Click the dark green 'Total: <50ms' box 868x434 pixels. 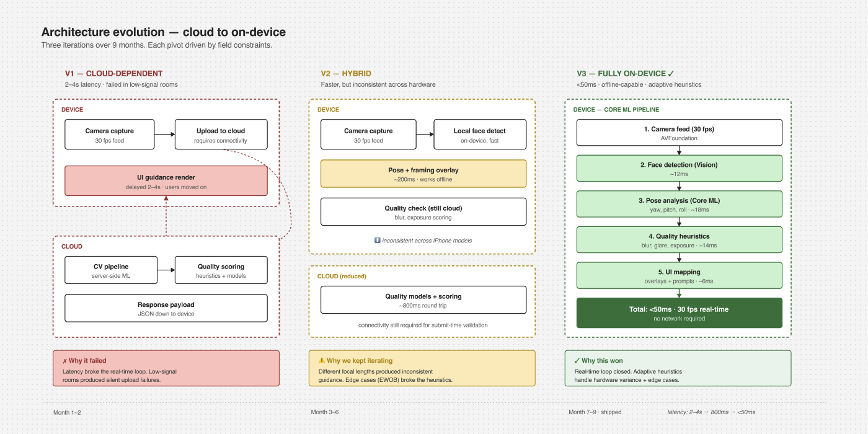click(679, 313)
